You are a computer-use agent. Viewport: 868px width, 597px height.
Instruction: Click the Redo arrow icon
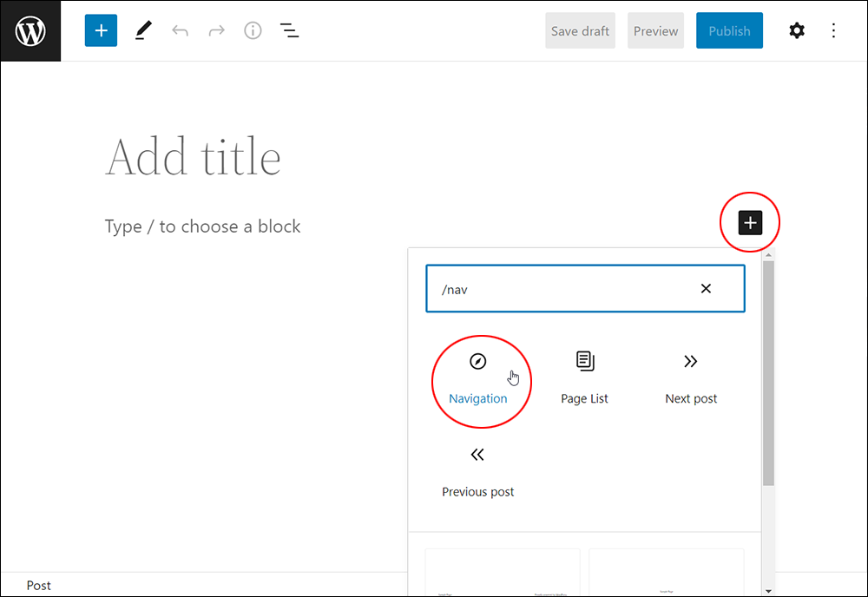[x=216, y=30]
